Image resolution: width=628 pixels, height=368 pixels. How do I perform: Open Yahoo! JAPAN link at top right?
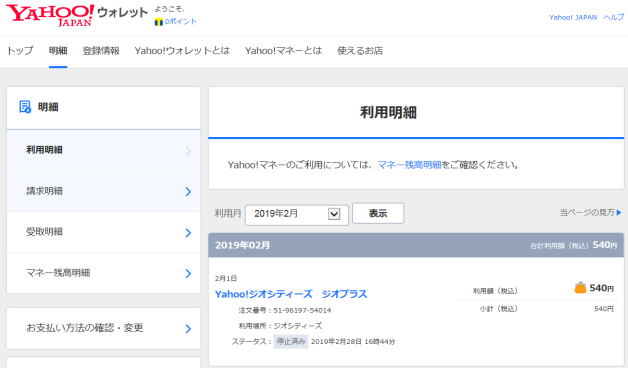[573, 17]
